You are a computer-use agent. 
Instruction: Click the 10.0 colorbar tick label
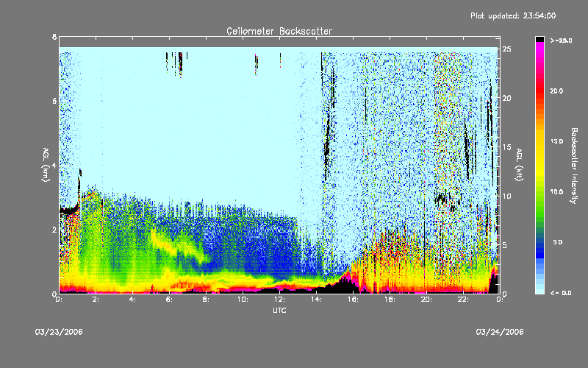pyautogui.click(x=556, y=191)
